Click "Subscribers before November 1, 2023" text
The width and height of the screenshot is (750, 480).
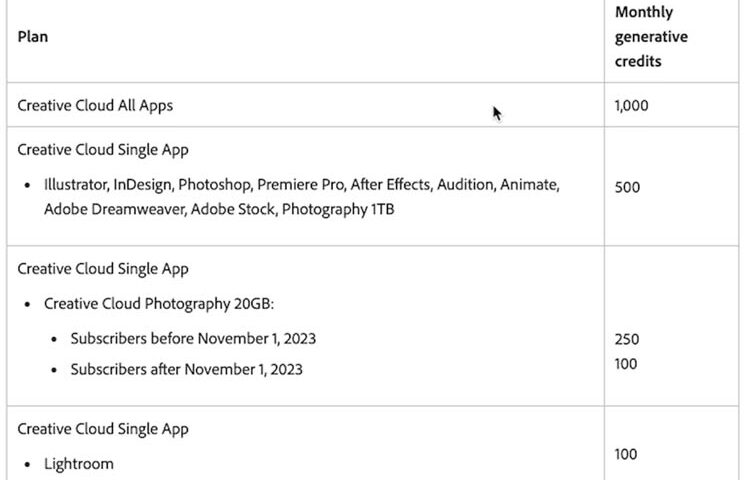click(193, 339)
